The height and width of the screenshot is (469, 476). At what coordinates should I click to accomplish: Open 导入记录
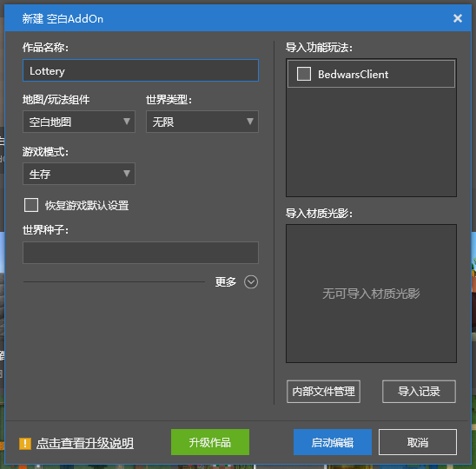coord(419,392)
